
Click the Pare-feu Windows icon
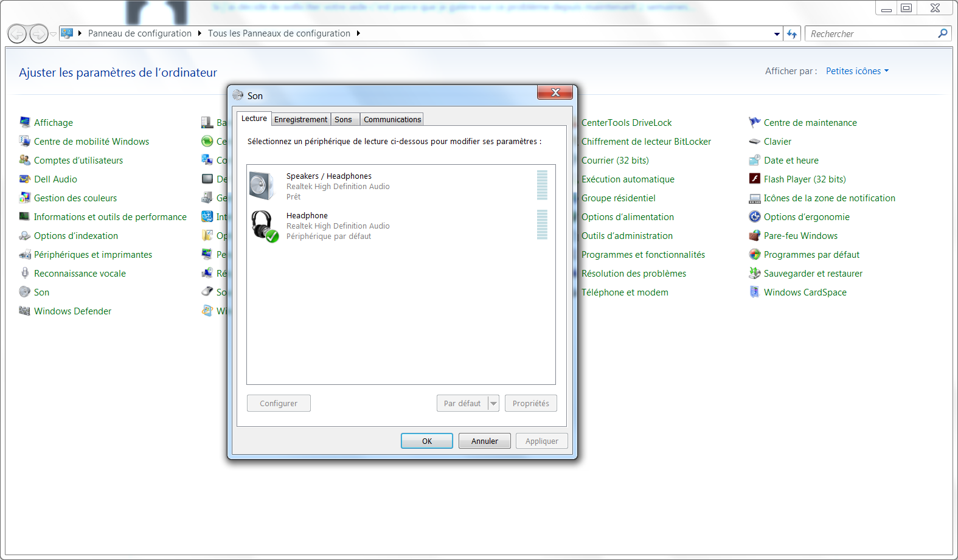pyautogui.click(x=754, y=235)
